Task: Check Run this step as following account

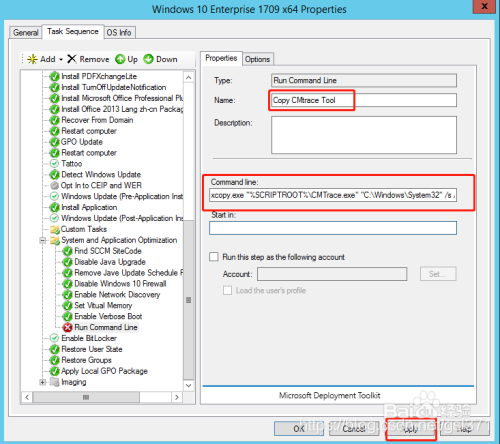Action: [x=214, y=257]
